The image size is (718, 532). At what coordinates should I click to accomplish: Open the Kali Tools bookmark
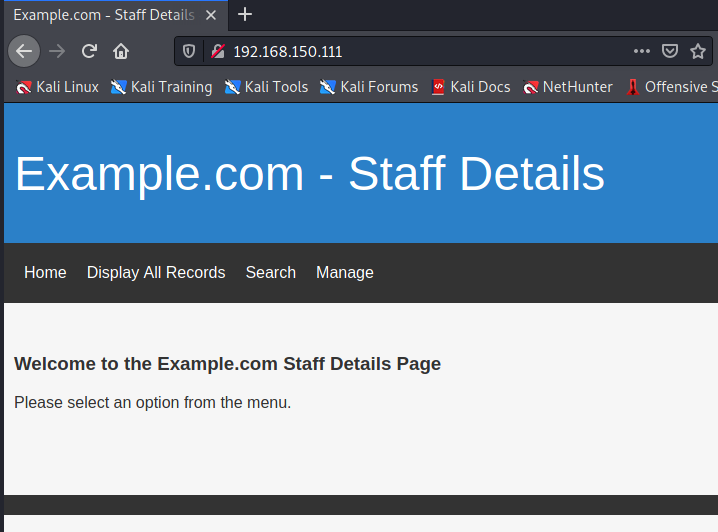267,87
